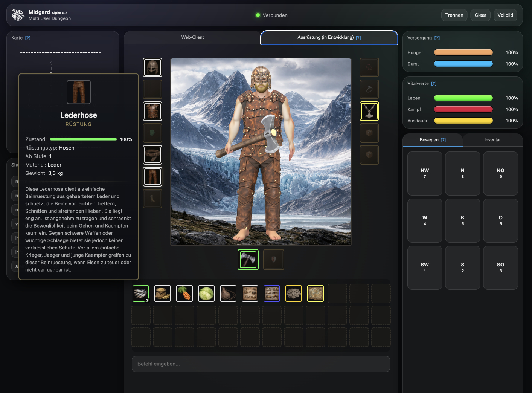Select the Thor's hammer amulet slot
Image resolution: width=532 pixels, height=393 pixels.
pyautogui.click(x=369, y=111)
